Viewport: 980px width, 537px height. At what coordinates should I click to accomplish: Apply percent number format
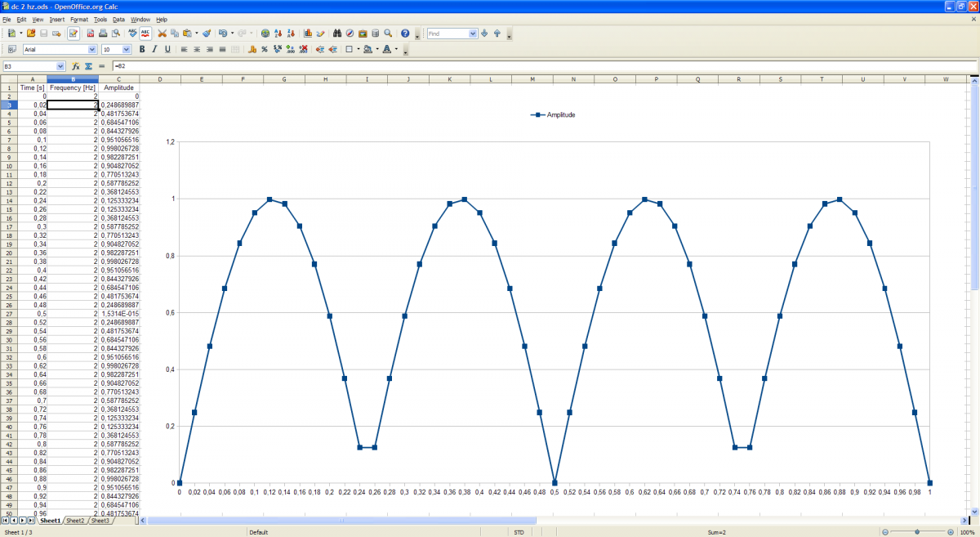click(265, 49)
